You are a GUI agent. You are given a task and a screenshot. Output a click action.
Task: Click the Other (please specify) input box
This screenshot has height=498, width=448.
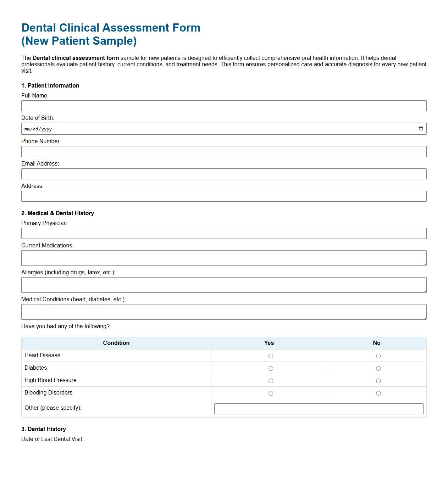318,409
